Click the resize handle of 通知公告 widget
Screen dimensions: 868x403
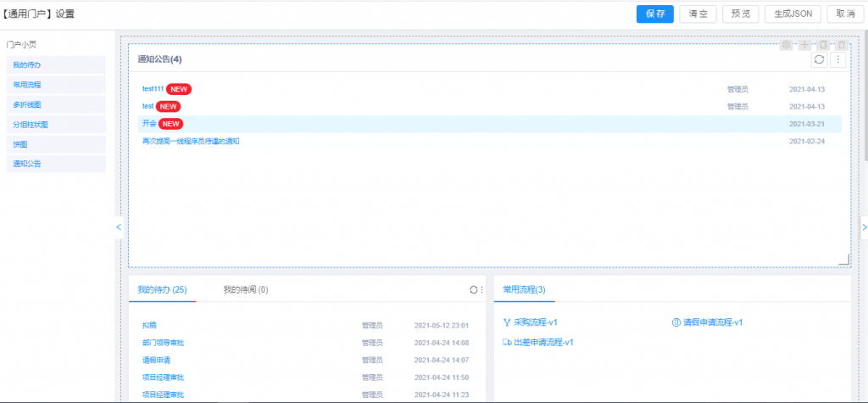tap(843, 260)
